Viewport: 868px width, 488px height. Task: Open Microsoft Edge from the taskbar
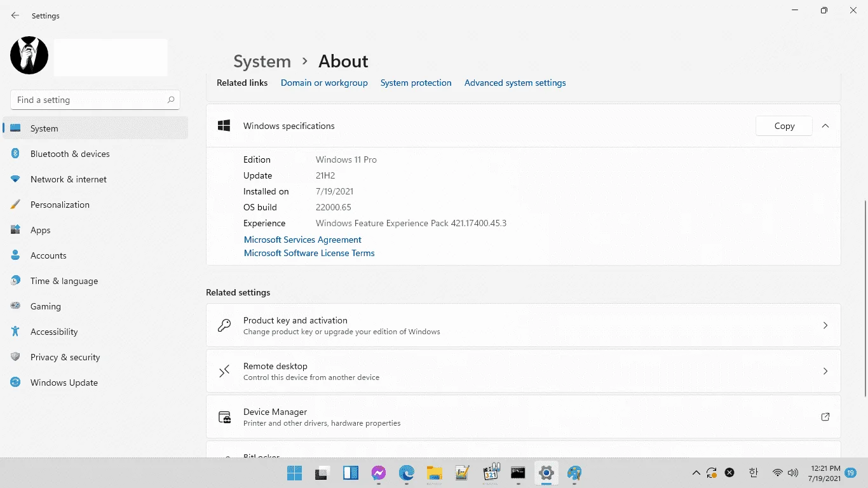[x=407, y=473]
